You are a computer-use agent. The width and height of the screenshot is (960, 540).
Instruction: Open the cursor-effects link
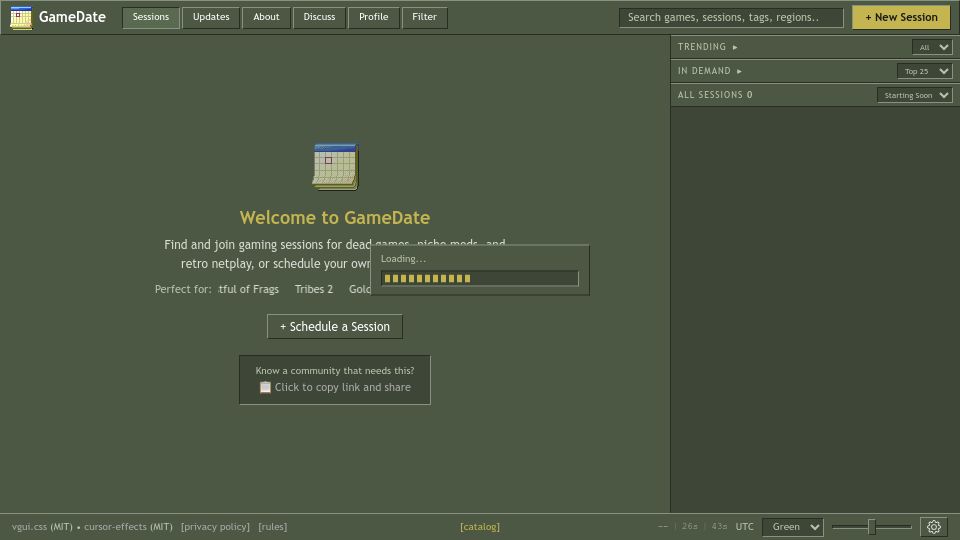[x=115, y=527]
